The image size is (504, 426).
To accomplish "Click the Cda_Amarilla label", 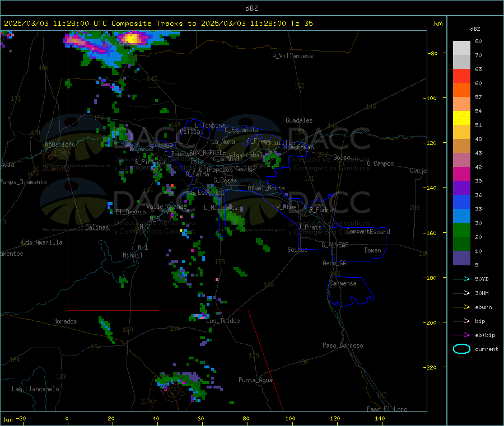I will pyautogui.click(x=42, y=242).
